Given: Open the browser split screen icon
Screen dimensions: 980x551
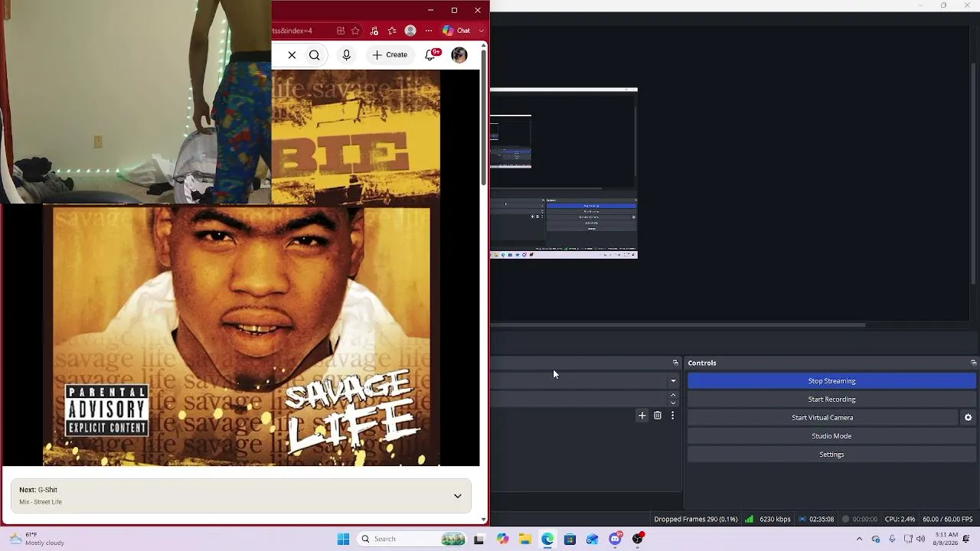Looking at the screenshot, I should coord(341,31).
